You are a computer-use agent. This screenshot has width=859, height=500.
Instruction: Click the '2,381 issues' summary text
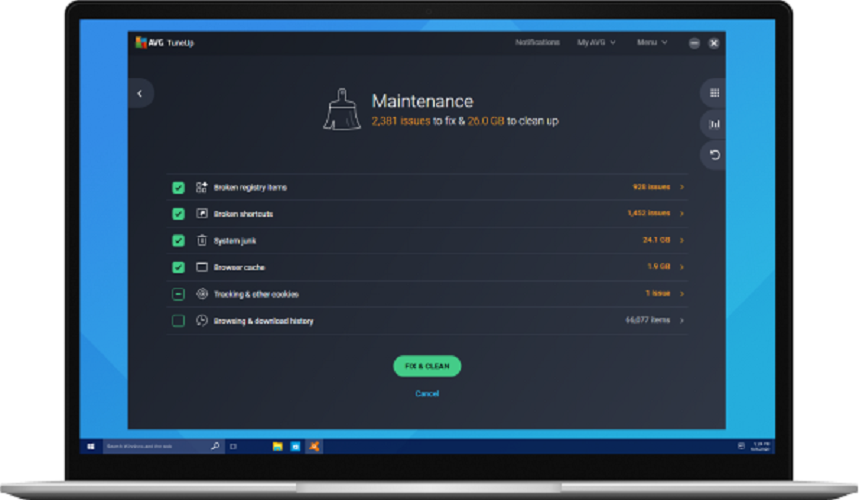coord(401,121)
